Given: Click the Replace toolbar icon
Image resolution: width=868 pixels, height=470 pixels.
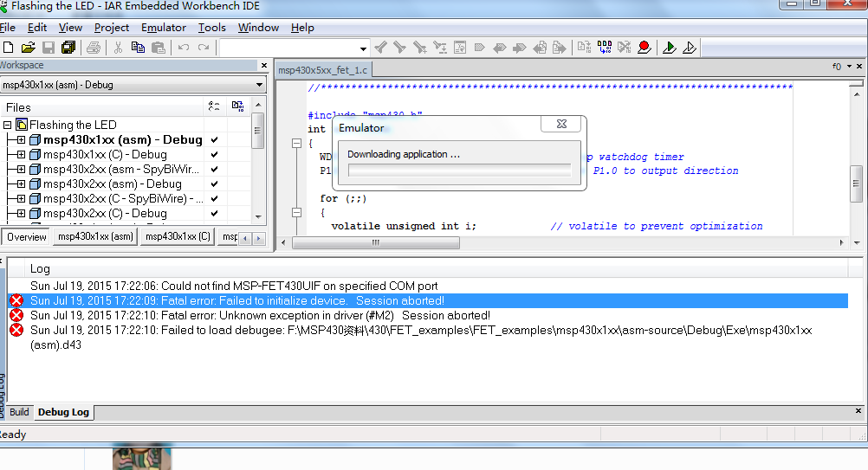Looking at the screenshot, I should click(440, 48).
